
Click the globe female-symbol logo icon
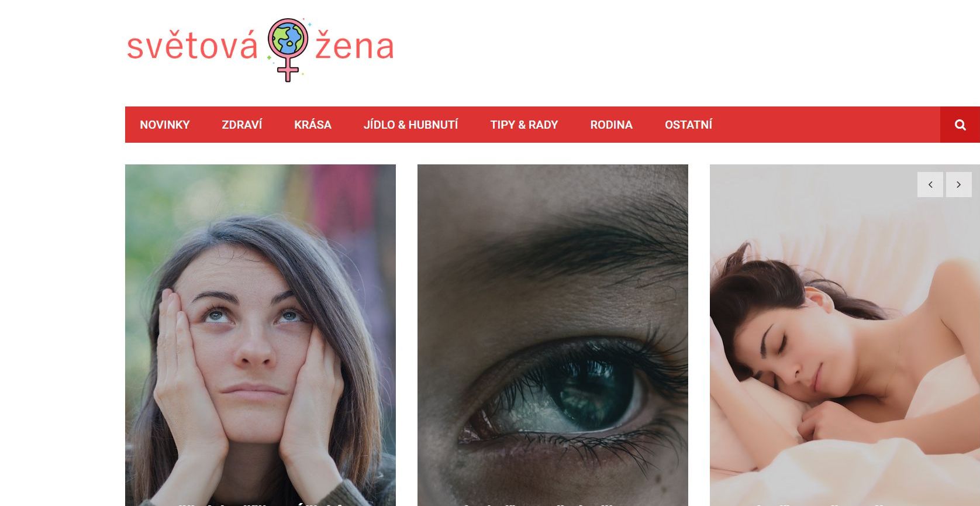point(287,50)
